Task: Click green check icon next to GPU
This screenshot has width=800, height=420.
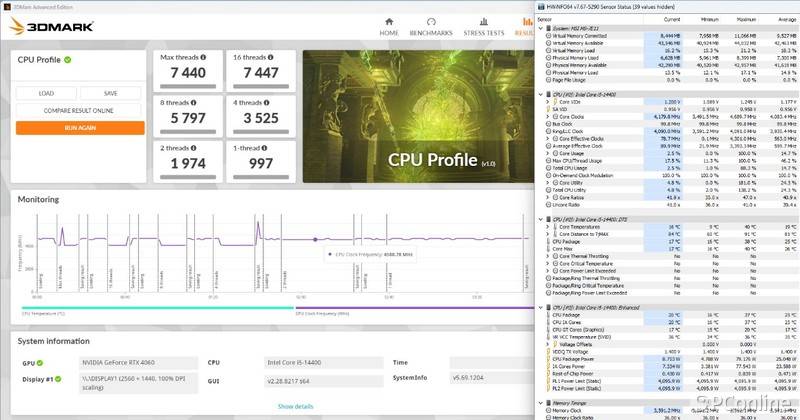Action: pos(40,363)
